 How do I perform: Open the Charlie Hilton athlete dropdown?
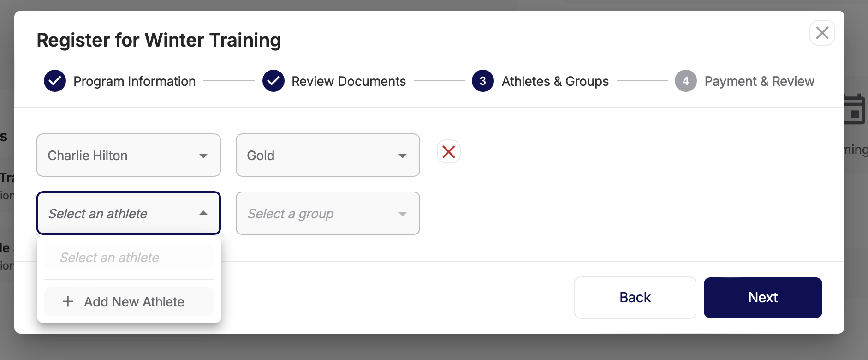pyautogui.click(x=129, y=155)
